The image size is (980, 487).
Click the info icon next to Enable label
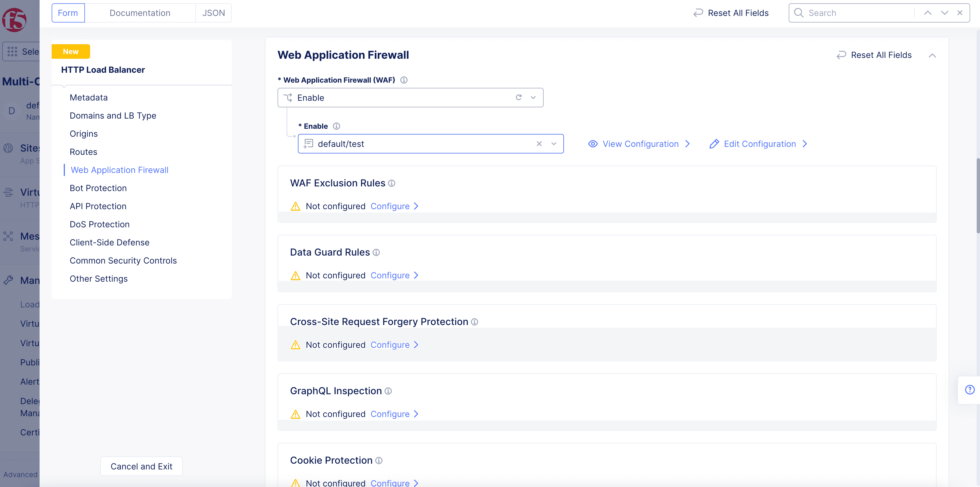click(336, 125)
